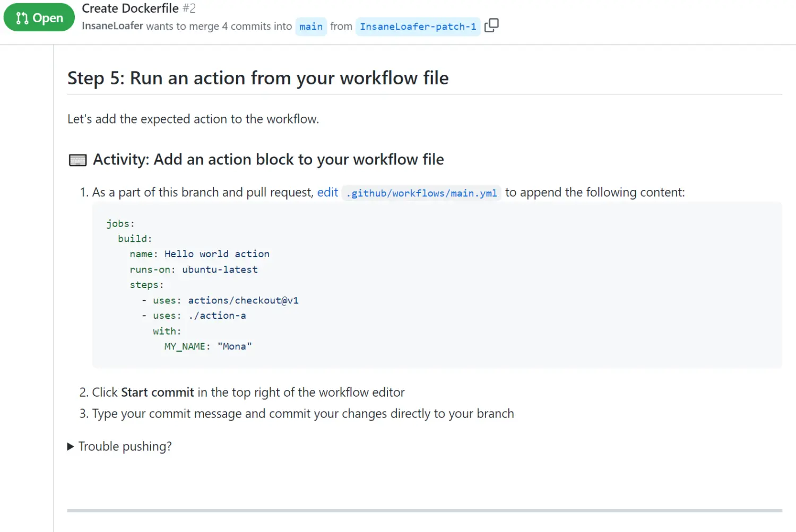Click the Create Dockerfile pull request title
This screenshot has height=532, width=796.
click(x=131, y=8)
